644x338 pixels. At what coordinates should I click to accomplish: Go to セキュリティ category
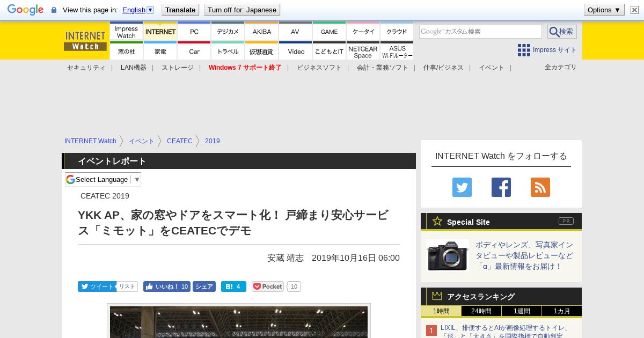coord(86,68)
